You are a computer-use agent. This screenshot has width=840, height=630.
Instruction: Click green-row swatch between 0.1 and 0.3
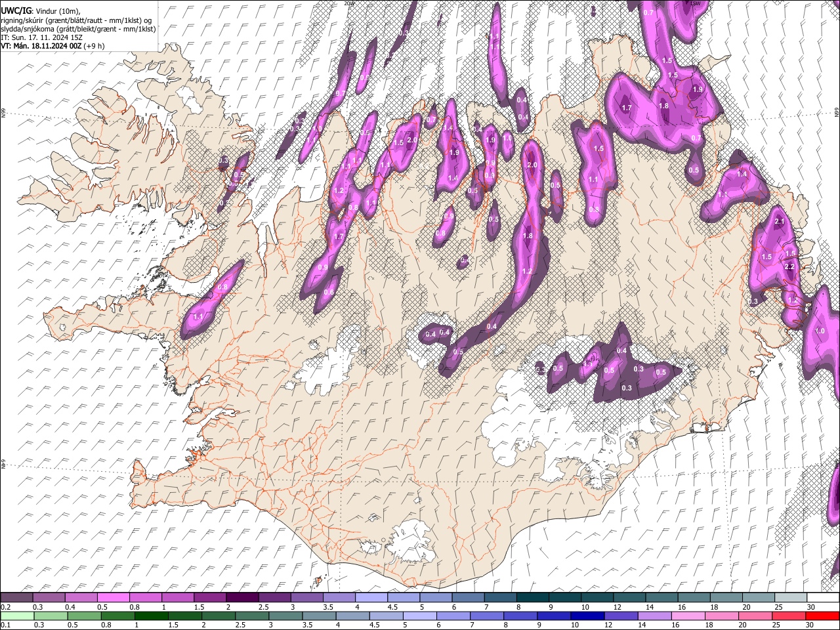[x=17, y=616]
